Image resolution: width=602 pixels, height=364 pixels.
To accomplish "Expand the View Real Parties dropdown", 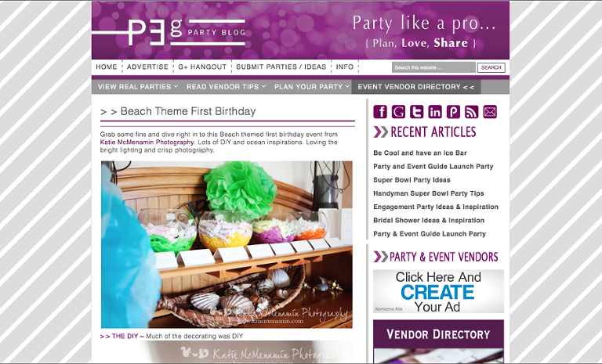I will 137,87.
